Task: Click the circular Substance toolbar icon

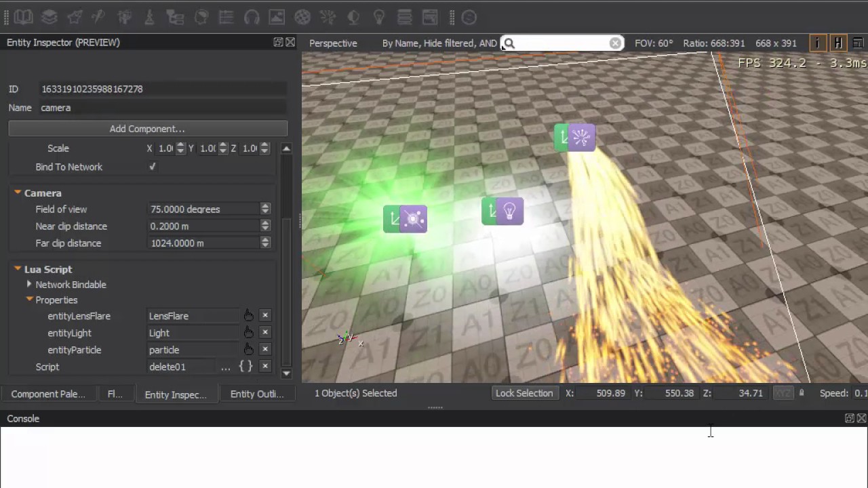Action: (x=469, y=18)
